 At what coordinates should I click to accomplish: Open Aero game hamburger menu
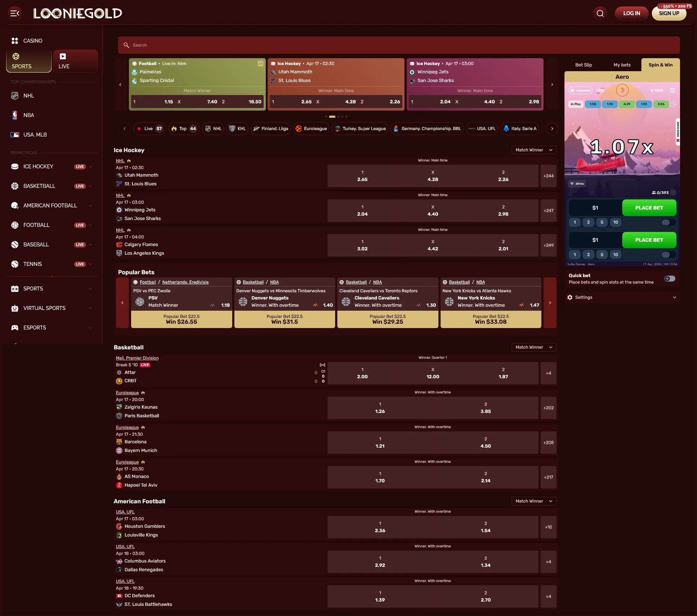[672, 90]
